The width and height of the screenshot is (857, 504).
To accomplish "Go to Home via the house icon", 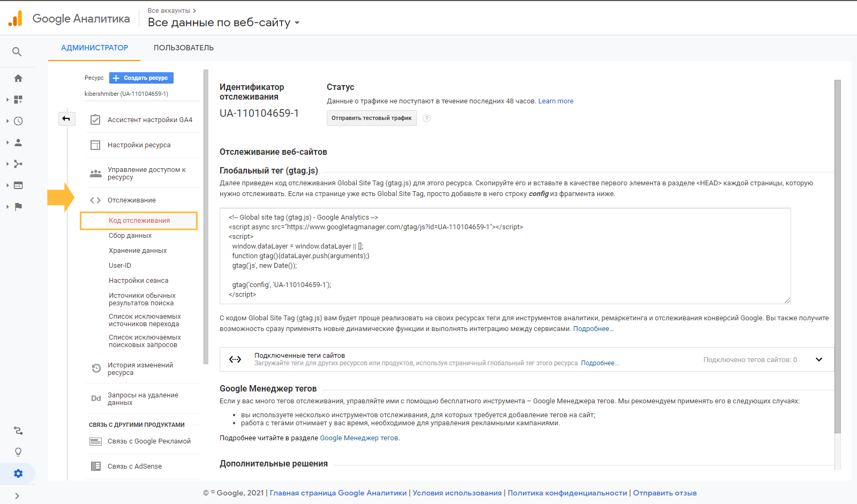I will [18, 78].
